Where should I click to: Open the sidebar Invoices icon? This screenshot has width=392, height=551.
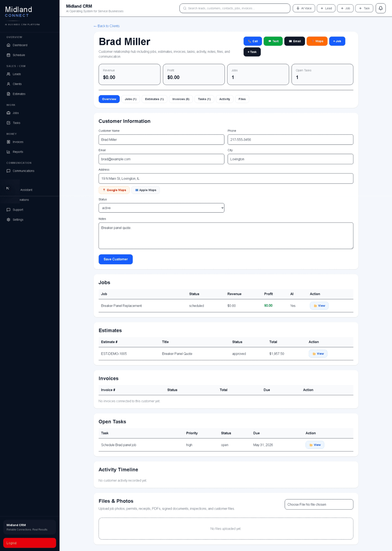8,142
